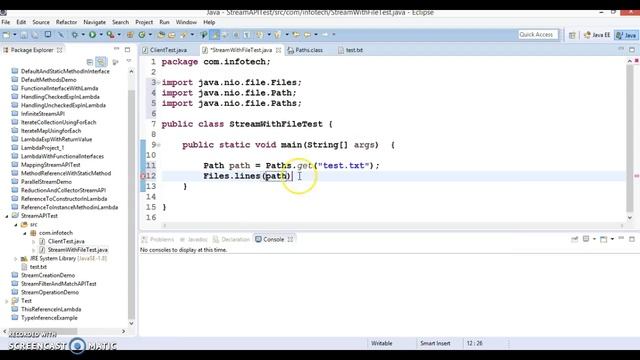Click the error marker on line 12
This screenshot has height=360, width=640.
click(x=143, y=176)
